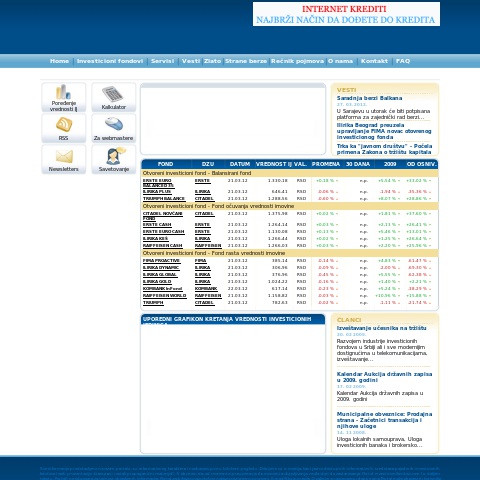The image size is (480, 480).
Task: Open DZU link FIMA in FIMA PROACTIVE row
Action: (x=201, y=261)
